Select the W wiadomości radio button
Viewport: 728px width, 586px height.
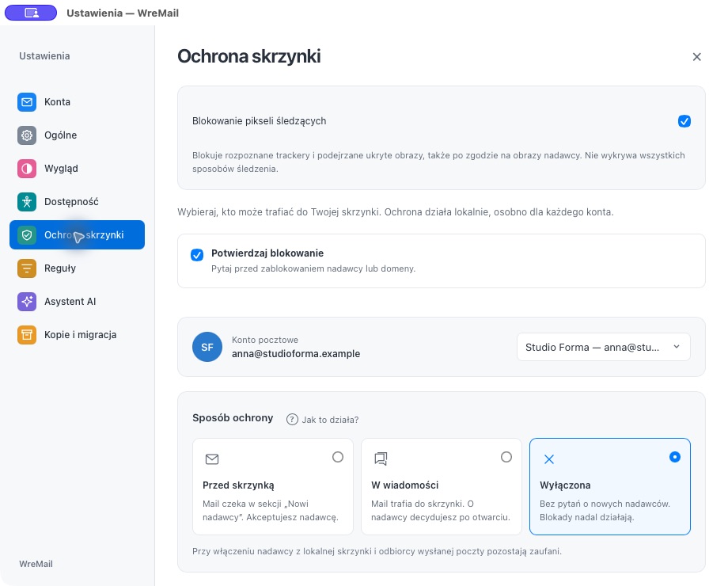(x=506, y=457)
